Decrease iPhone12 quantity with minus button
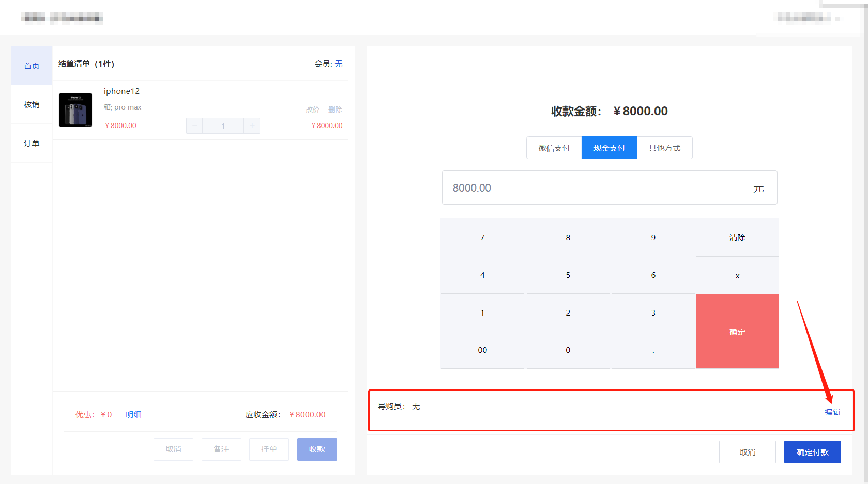Viewport: 868px width, 484px height. click(x=194, y=126)
